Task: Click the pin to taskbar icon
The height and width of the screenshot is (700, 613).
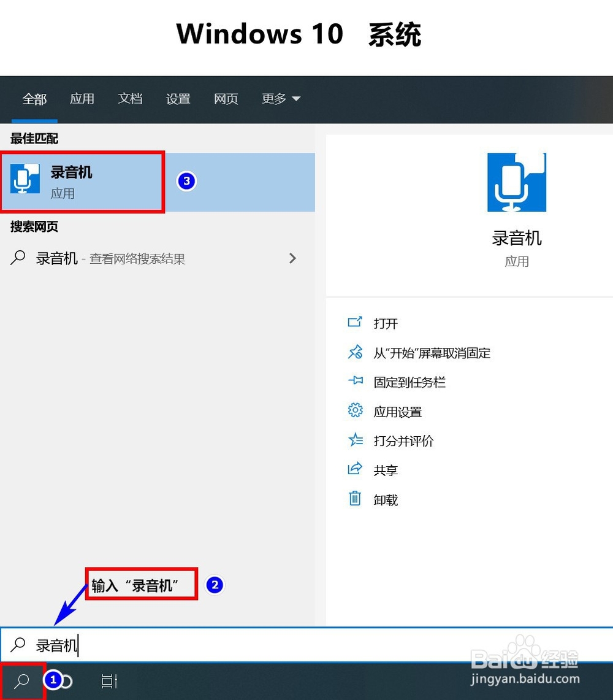Action: coord(355,381)
